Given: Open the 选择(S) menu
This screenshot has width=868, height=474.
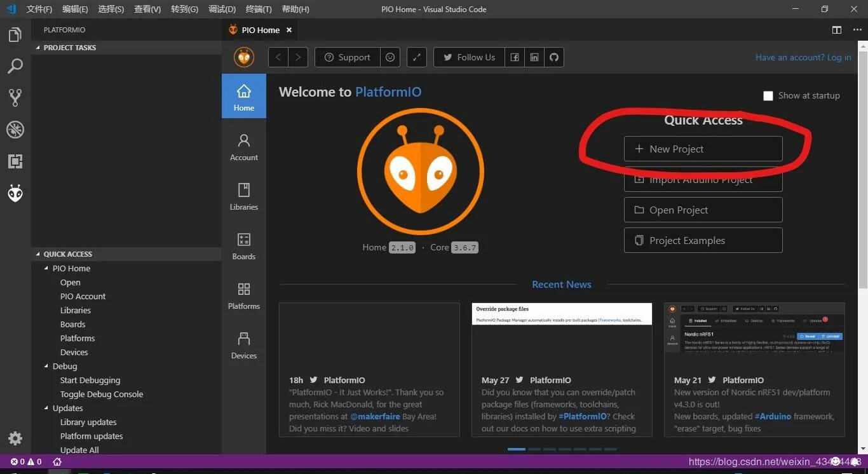Looking at the screenshot, I should (x=111, y=9).
